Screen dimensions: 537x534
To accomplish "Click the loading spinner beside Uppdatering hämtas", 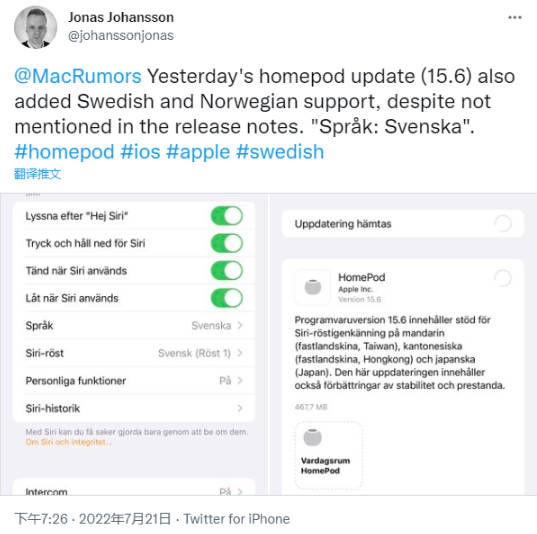I will (503, 224).
